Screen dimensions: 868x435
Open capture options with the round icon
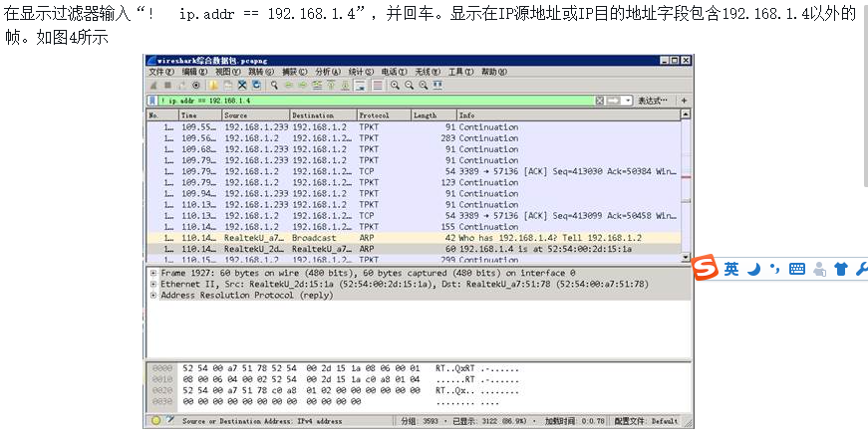pos(196,86)
